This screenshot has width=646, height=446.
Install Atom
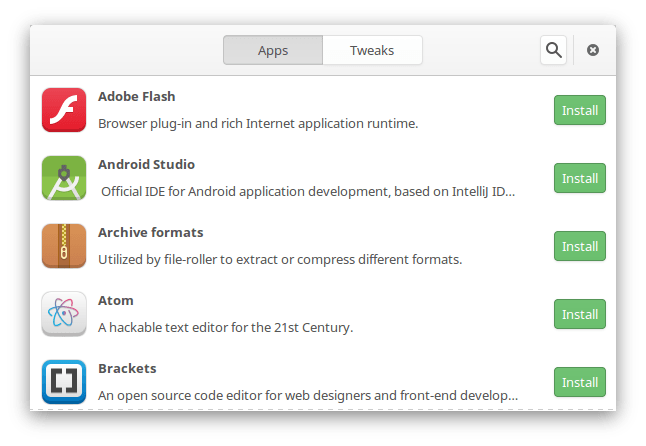point(580,314)
